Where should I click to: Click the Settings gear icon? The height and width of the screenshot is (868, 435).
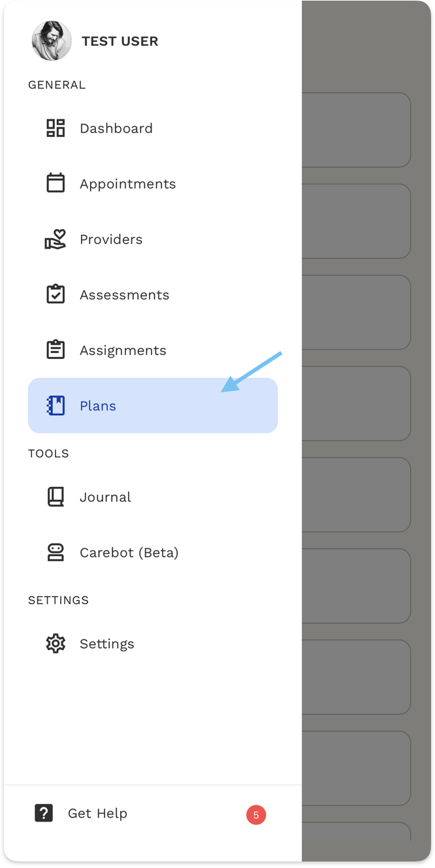pos(56,644)
